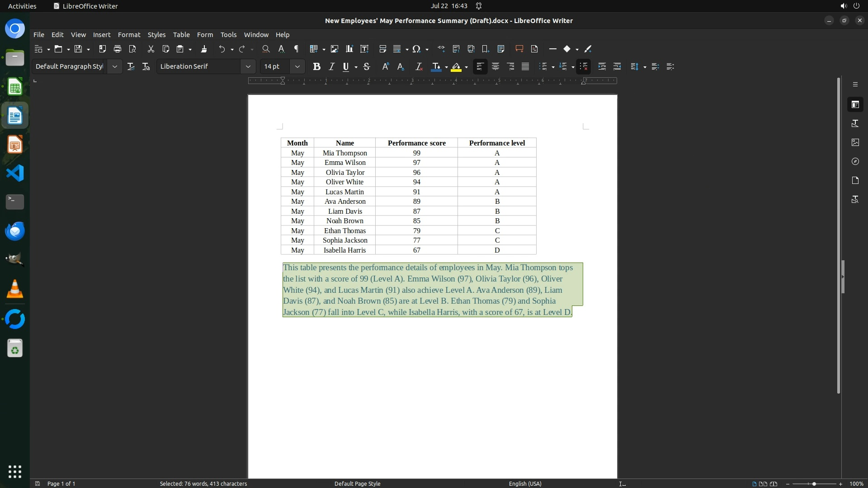Toggle formatting marks pilcrow icon

(297, 49)
